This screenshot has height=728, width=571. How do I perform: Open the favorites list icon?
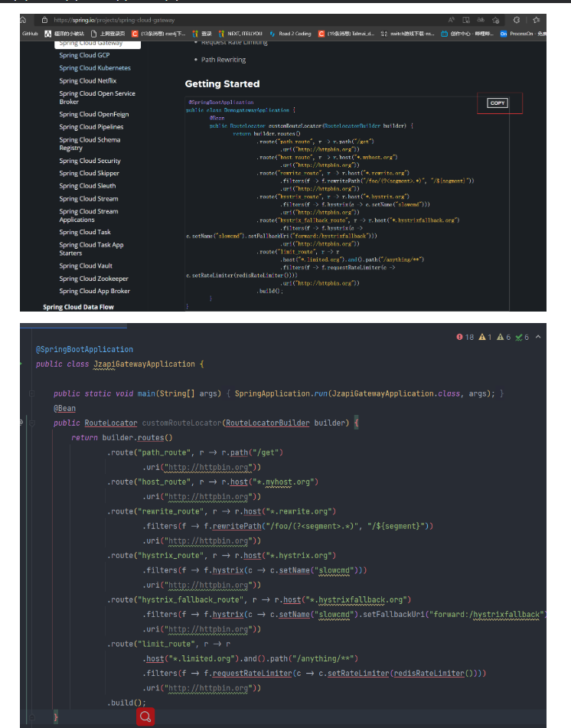pyautogui.click(x=537, y=20)
